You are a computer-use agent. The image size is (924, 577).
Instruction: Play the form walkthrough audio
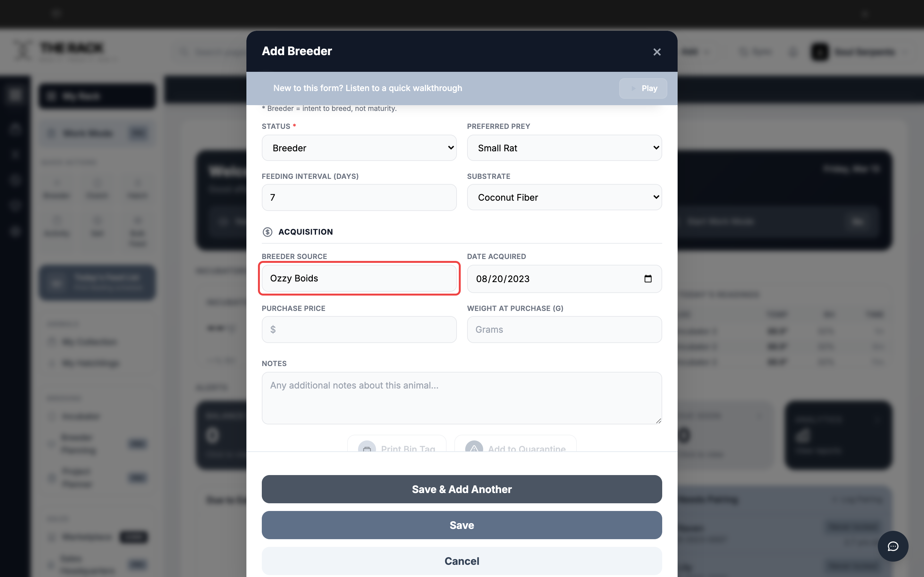[x=643, y=88]
